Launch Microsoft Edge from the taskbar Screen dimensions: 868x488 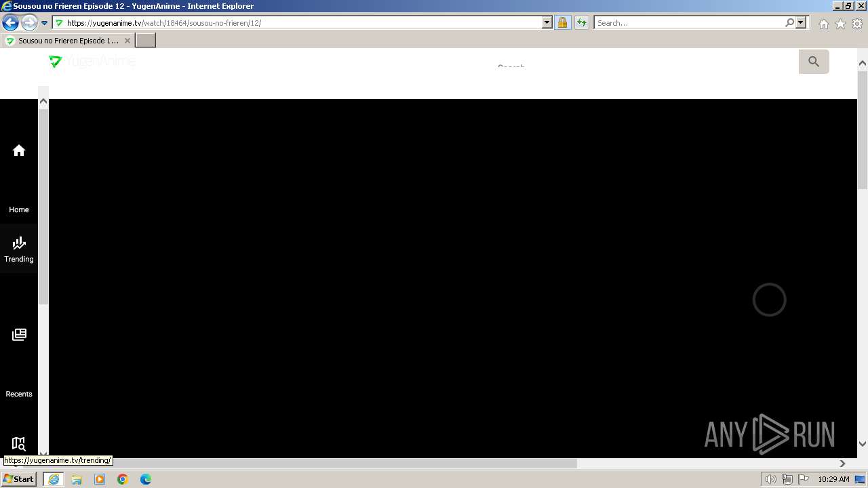tap(146, 479)
